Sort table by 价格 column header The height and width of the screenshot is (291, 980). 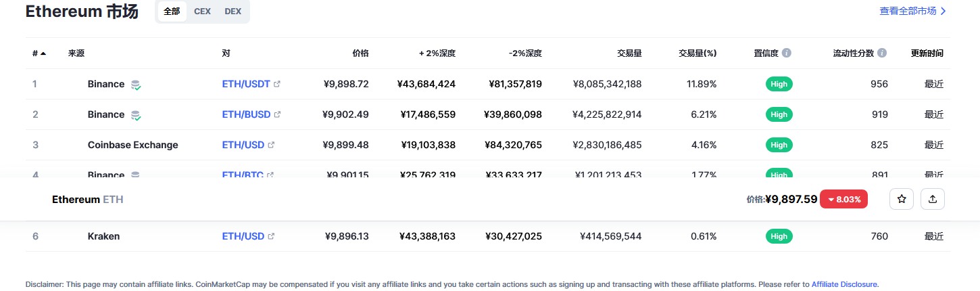point(360,53)
